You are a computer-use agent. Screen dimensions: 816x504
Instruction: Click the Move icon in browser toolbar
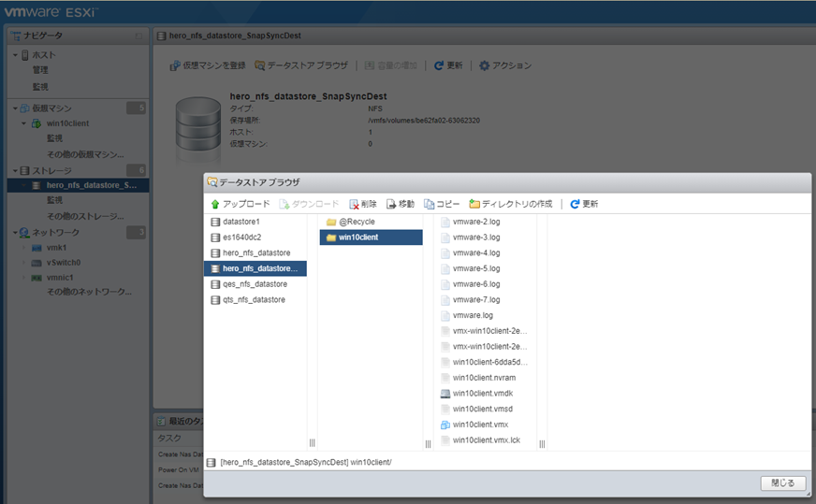392,204
